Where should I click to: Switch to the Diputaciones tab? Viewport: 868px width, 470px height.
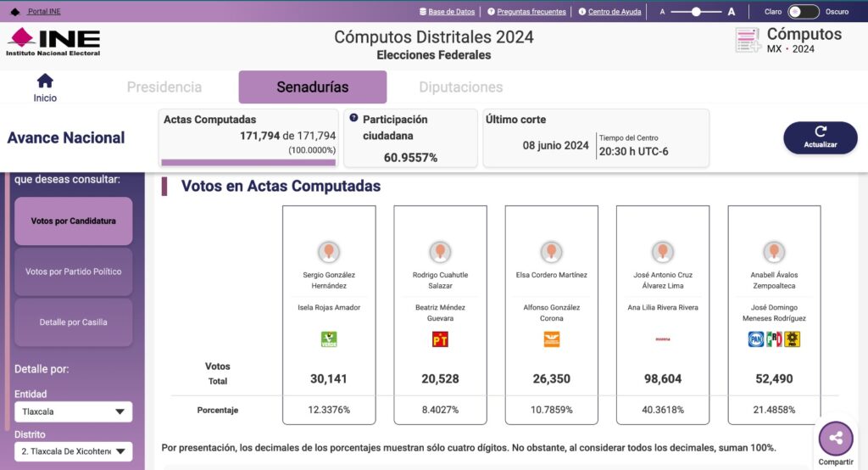[x=460, y=87]
